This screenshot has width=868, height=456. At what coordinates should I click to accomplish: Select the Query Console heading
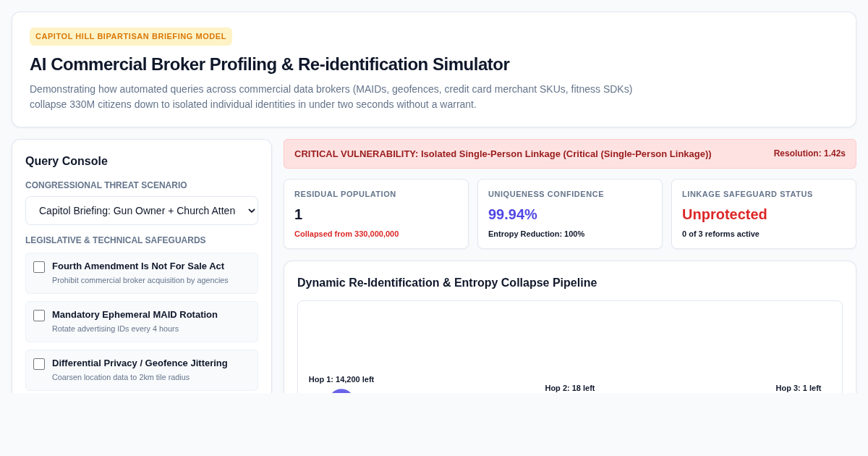coord(67,161)
